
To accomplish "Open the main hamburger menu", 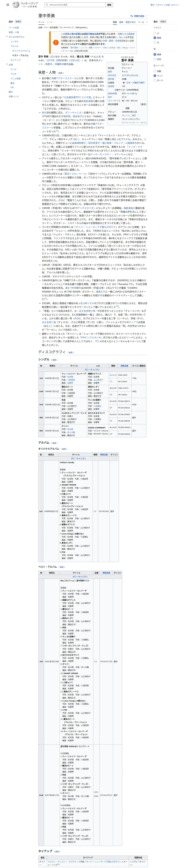I will point(8,5).
